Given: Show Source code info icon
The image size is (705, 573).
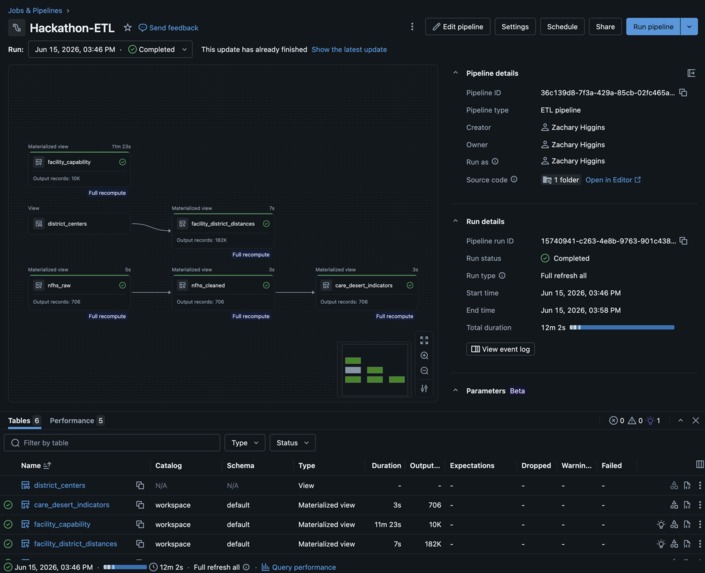Looking at the screenshot, I should coord(514,179).
